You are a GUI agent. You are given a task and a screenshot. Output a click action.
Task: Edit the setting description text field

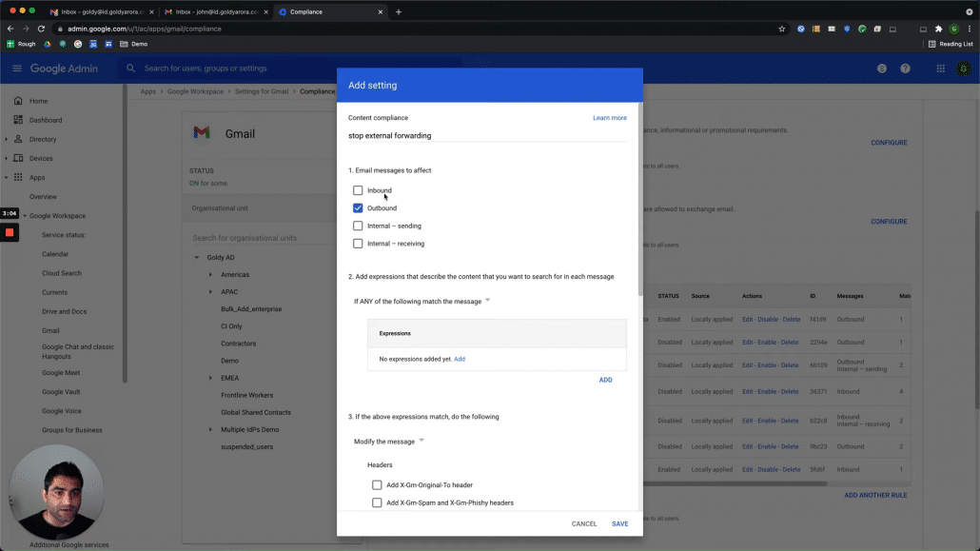pos(487,135)
